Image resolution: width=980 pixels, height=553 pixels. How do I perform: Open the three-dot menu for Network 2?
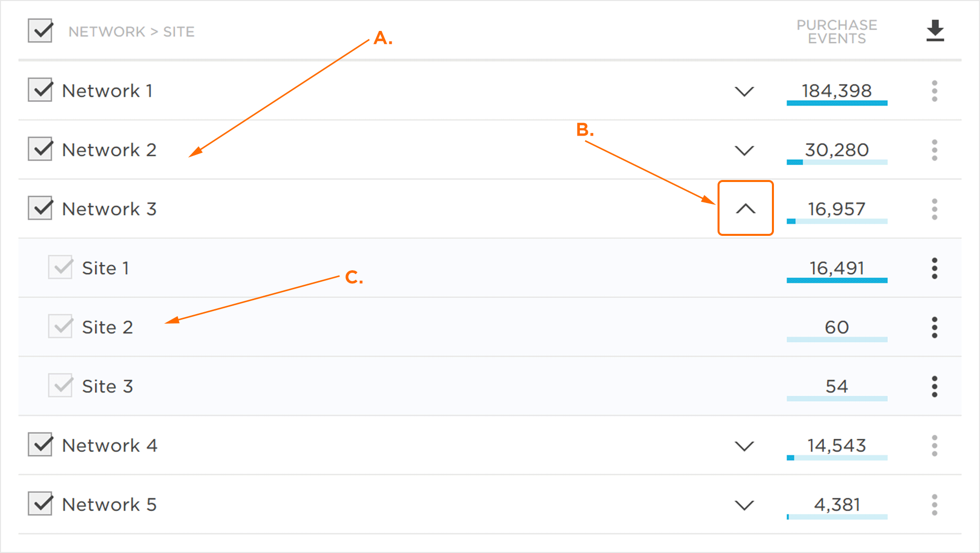tap(935, 150)
